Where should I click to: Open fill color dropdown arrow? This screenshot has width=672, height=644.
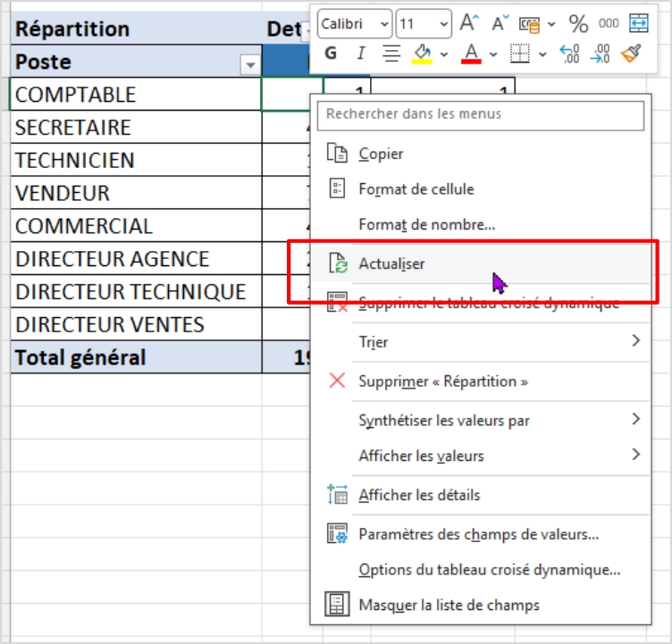pos(444,54)
